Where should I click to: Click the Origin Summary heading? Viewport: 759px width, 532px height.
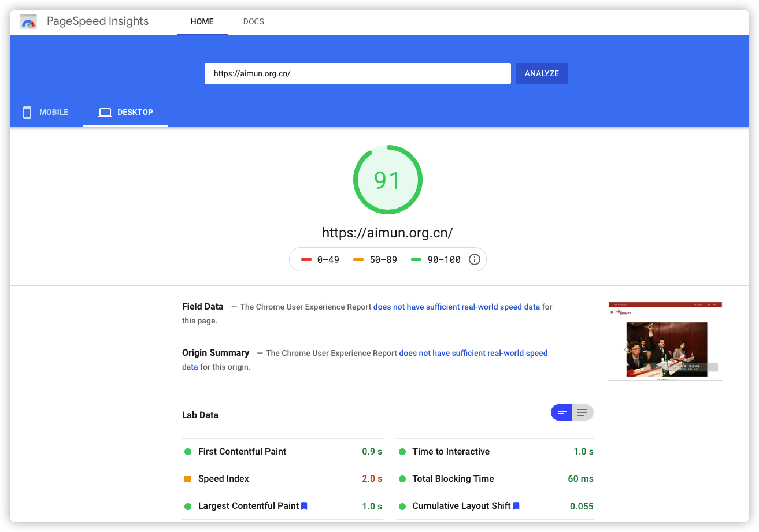pyautogui.click(x=216, y=353)
